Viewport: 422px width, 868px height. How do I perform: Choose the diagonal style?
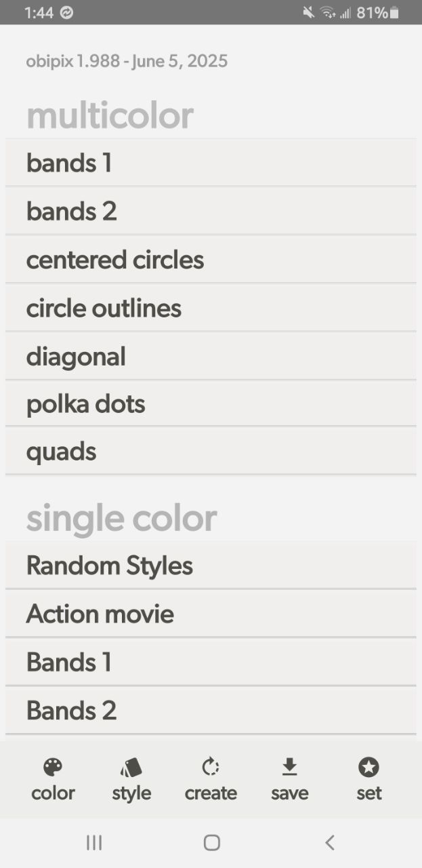click(211, 356)
